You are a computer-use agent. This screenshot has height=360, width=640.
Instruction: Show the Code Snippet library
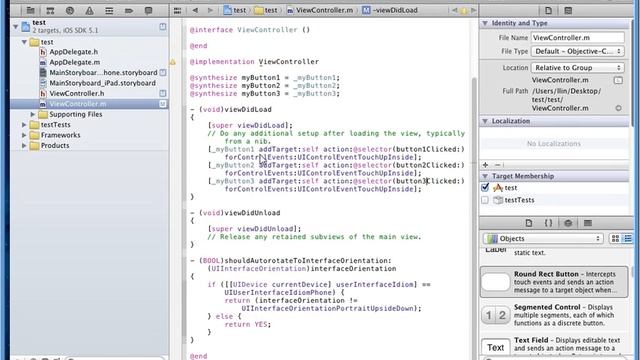(548, 223)
